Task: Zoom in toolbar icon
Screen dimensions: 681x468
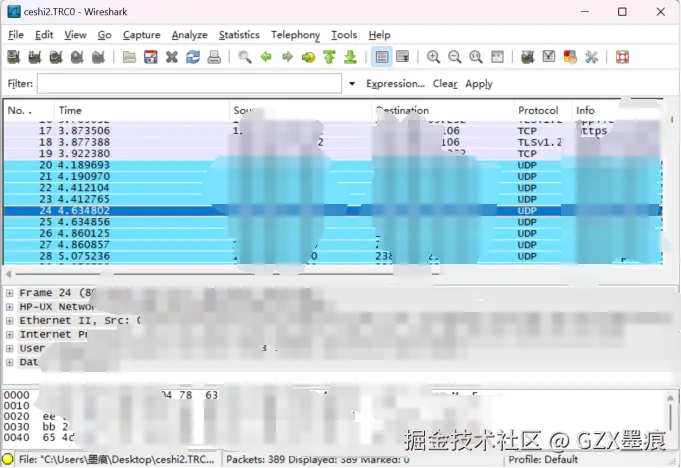Action: (433, 57)
